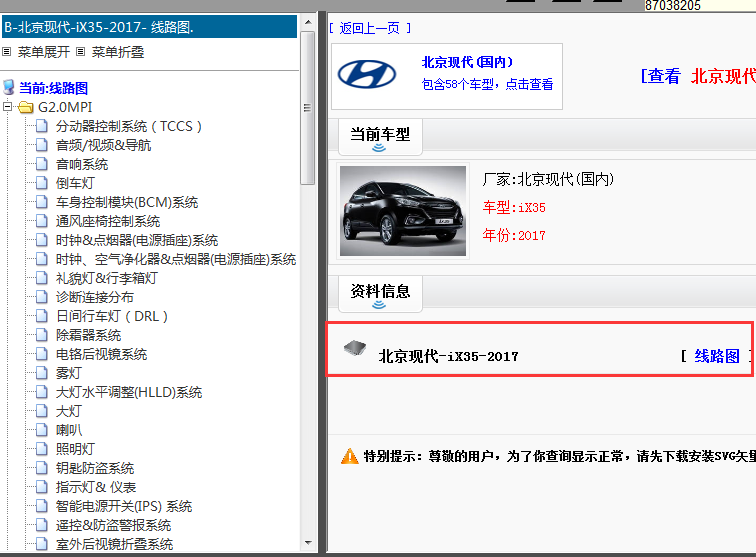The image size is (756, 557).
Task: Click the orange warning triangle icon
Action: pyautogui.click(x=350, y=456)
